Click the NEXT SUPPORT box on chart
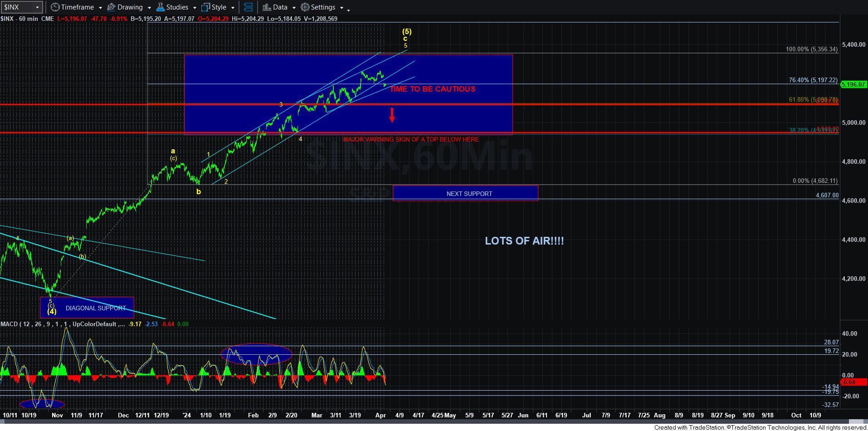Screen dimensions: 868x431 tap(469, 194)
